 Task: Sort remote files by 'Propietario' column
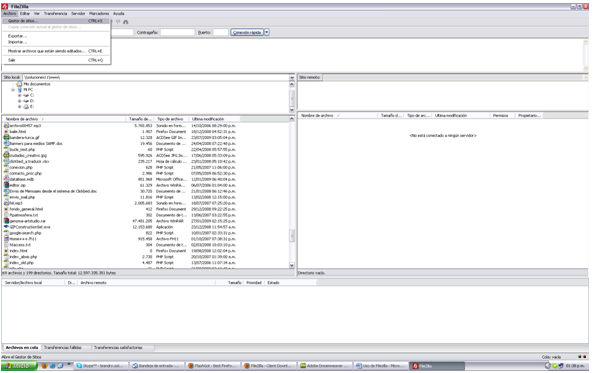(529, 116)
